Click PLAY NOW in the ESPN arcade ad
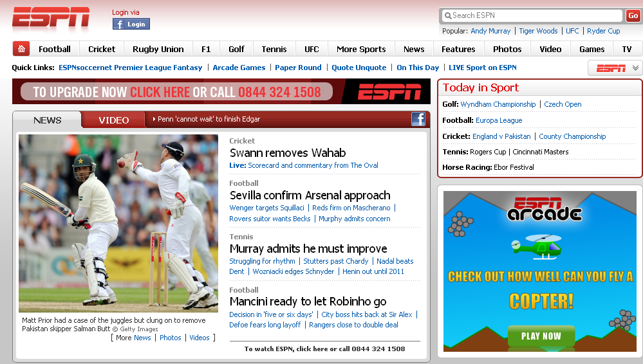 [x=541, y=336]
